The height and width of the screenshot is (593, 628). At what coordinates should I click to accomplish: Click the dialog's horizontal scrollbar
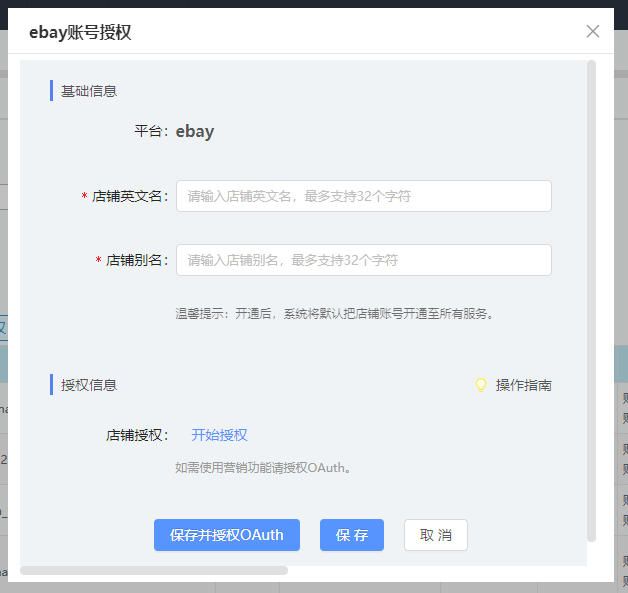click(154, 570)
